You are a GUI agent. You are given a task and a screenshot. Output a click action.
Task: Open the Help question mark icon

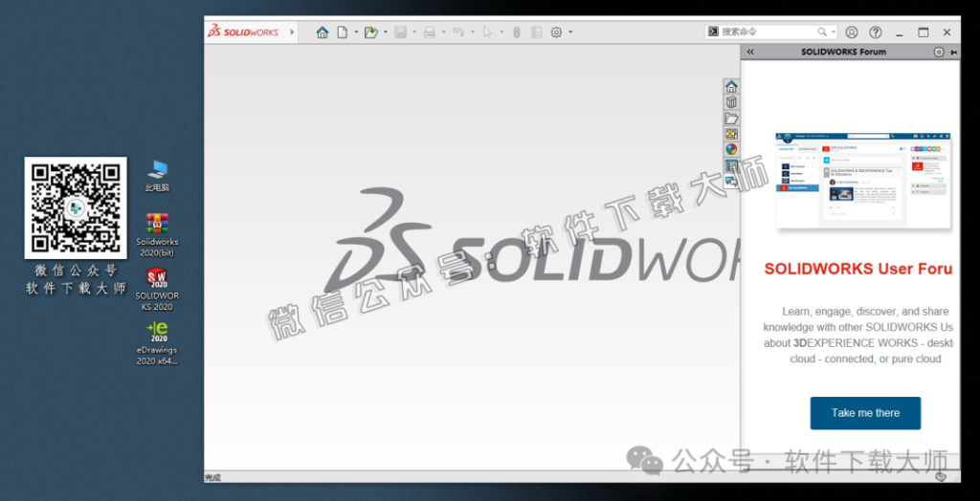(x=876, y=33)
